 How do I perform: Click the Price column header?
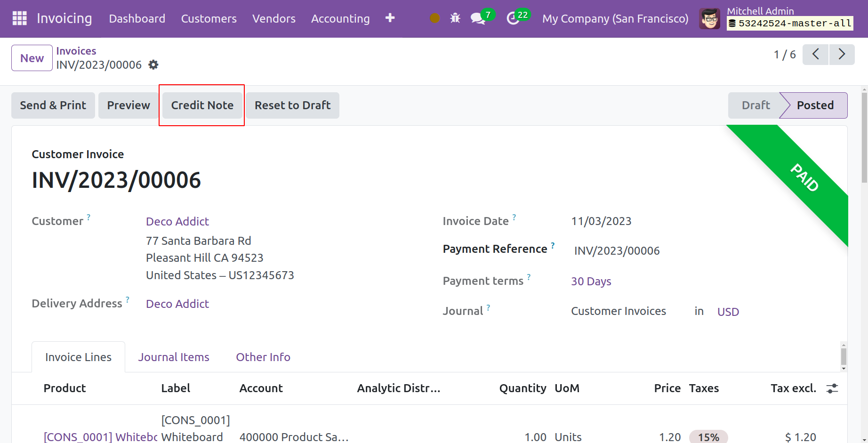pos(667,388)
